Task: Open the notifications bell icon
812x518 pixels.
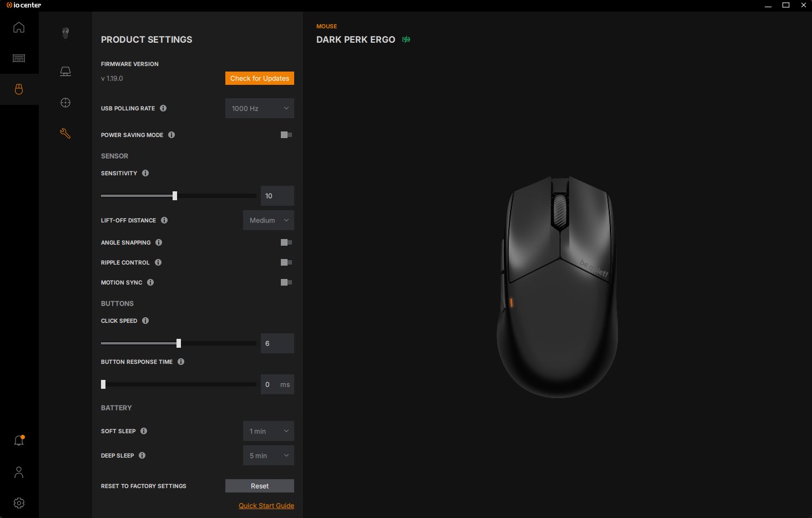Action: [19, 441]
